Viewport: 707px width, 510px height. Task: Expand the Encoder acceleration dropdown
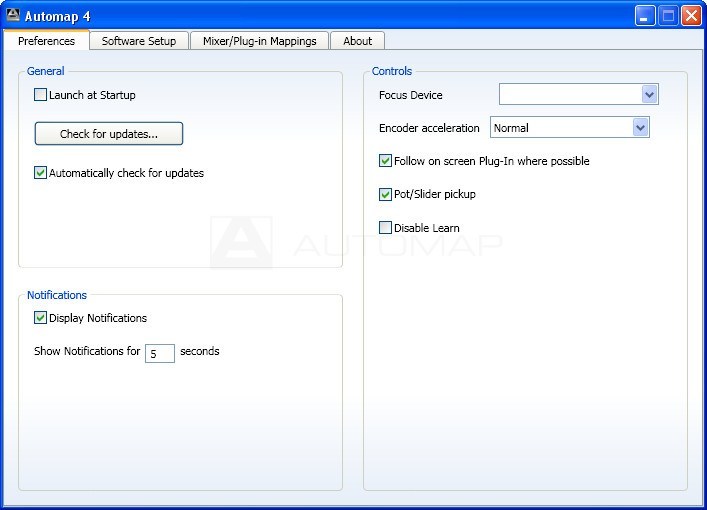click(x=569, y=128)
